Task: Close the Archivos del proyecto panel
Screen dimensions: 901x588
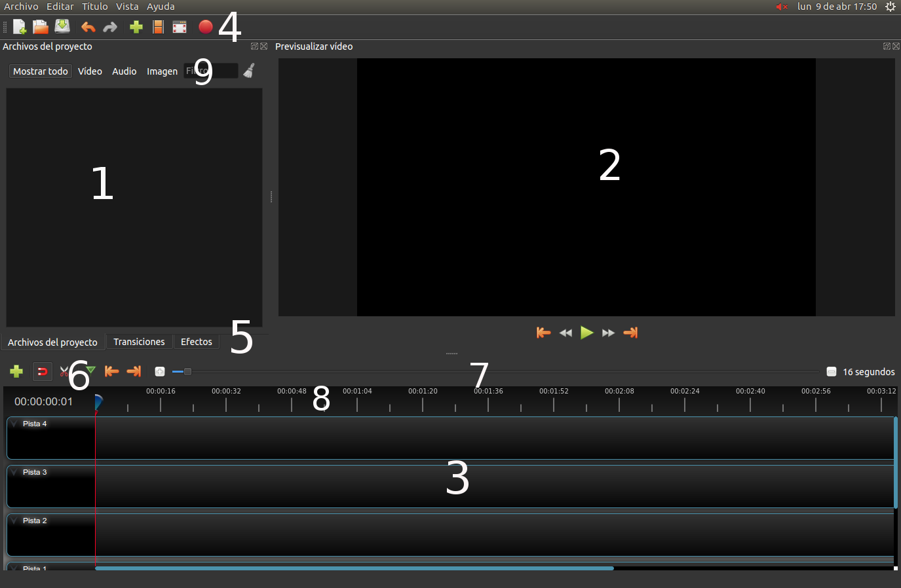Action: 263,46
